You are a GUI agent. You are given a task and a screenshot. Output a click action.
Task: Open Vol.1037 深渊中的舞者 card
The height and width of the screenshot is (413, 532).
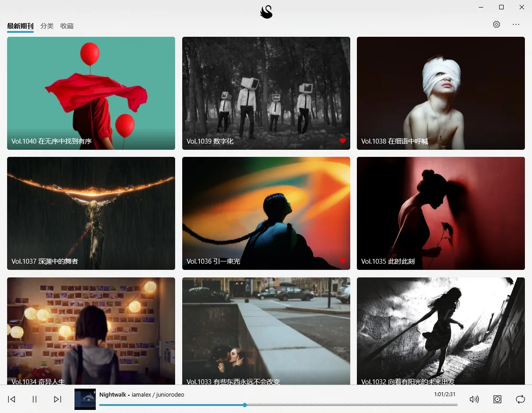pyautogui.click(x=91, y=213)
